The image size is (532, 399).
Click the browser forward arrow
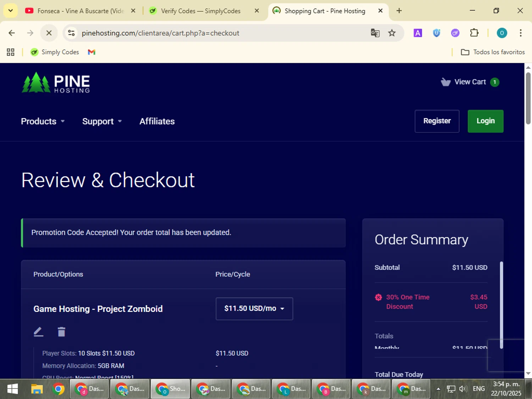[30, 33]
